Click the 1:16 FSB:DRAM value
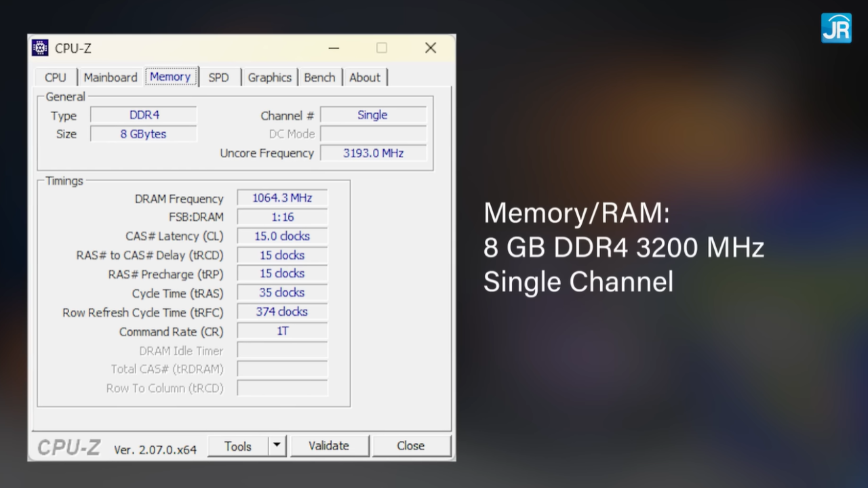Screen dimensions: 868x488 pyautogui.click(x=282, y=217)
